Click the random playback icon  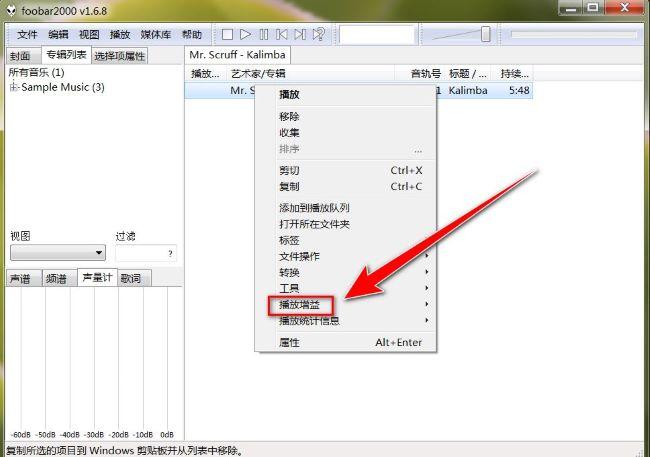(319, 35)
